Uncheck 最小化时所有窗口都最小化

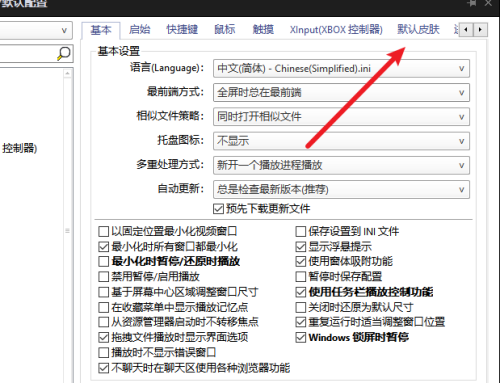tap(104, 247)
